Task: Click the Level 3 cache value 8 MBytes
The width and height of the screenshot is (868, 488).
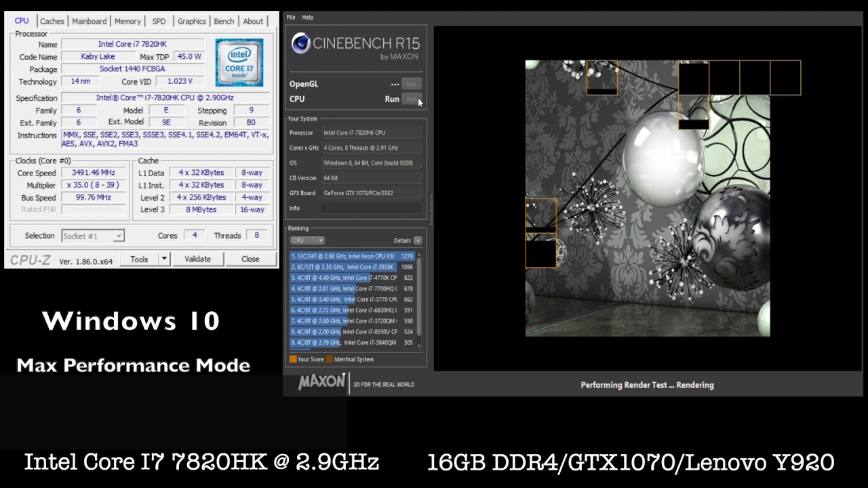Action: [201, 209]
